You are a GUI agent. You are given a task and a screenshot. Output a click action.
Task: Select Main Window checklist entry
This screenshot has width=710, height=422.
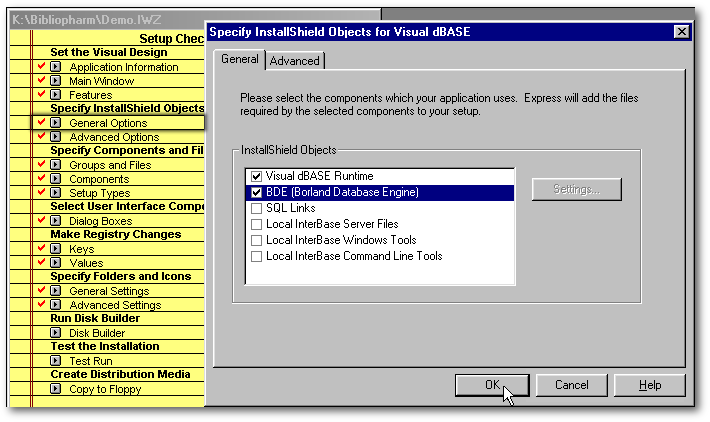(x=101, y=81)
